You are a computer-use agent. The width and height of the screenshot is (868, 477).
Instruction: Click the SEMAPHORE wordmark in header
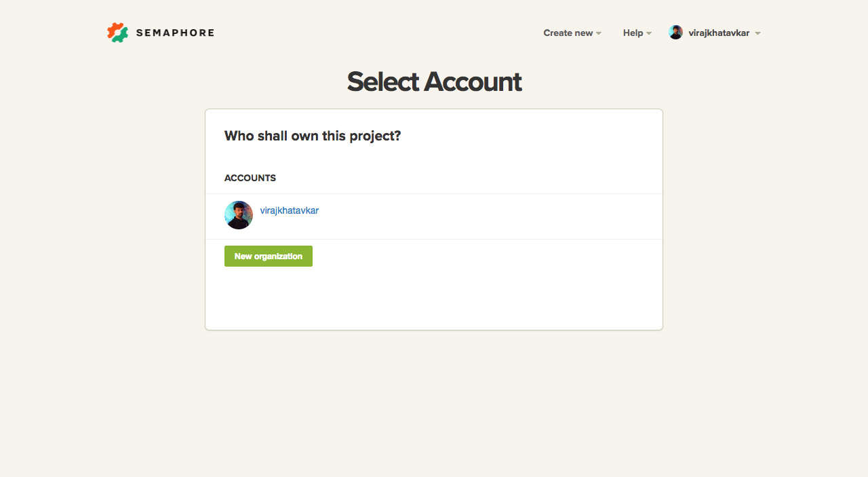coord(175,33)
